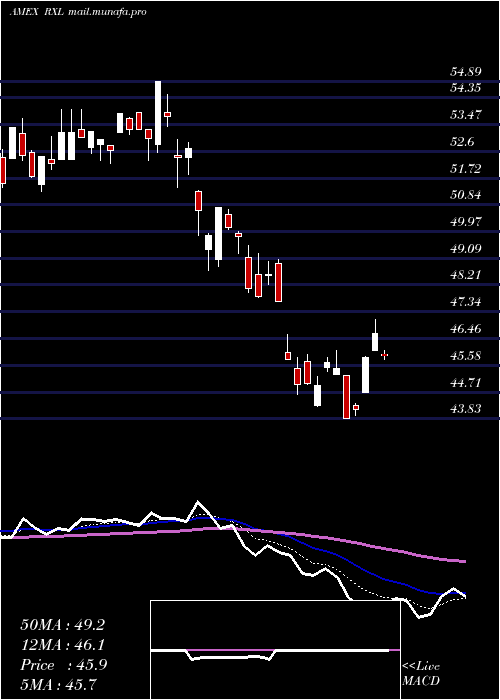Select the 45.58 price level label
500x700 pixels.
(x=465, y=356)
